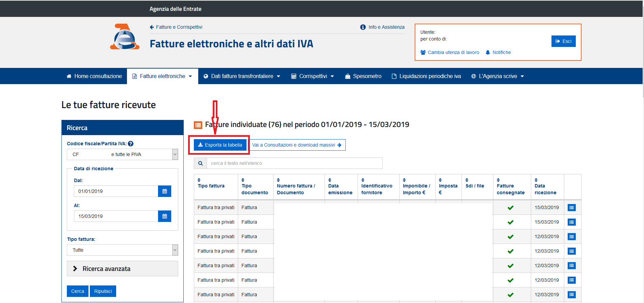This screenshot has width=644, height=303.
Task: Open the Fatture elettroniche menu
Action: [162, 76]
